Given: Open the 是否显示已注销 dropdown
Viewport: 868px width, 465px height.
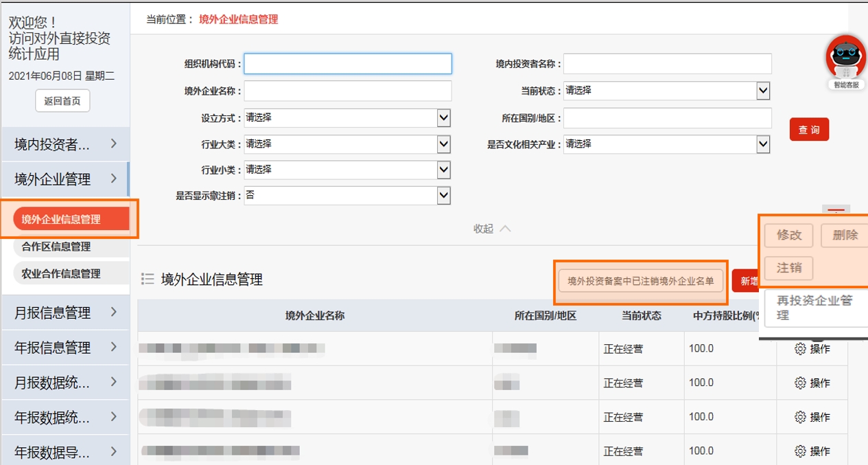Looking at the screenshot, I should tap(444, 196).
